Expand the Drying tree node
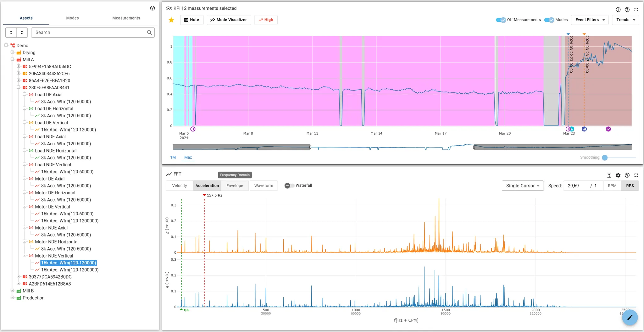 (x=12, y=53)
